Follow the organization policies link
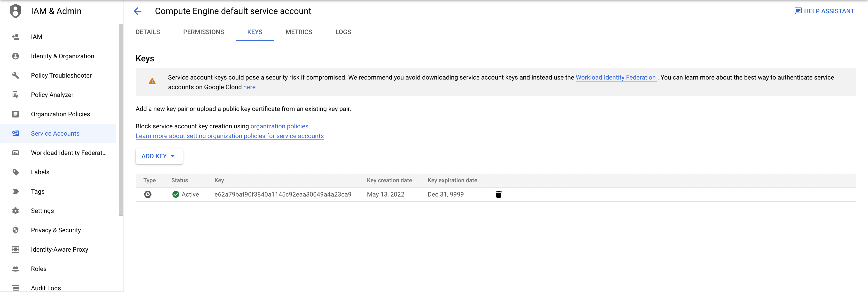The height and width of the screenshot is (292, 868). pos(279,126)
